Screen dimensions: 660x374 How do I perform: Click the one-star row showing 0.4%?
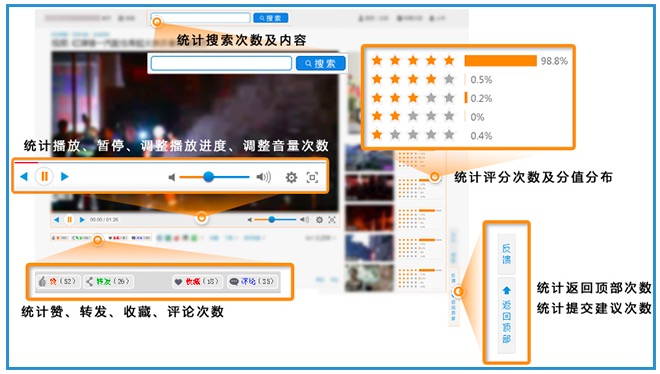[431, 135]
